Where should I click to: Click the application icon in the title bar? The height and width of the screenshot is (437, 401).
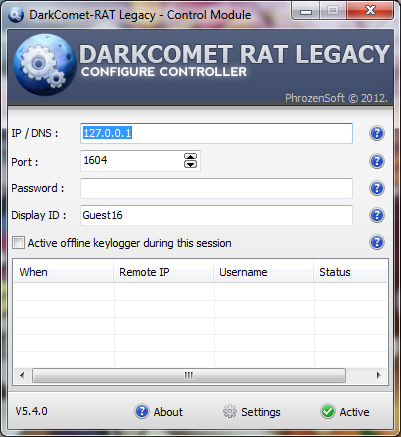point(16,15)
